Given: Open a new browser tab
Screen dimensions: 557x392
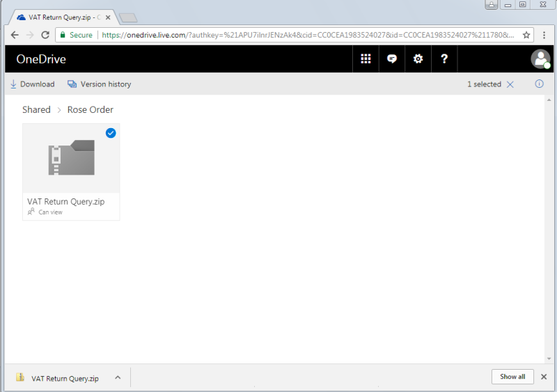Looking at the screenshot, I should (127, 17).
